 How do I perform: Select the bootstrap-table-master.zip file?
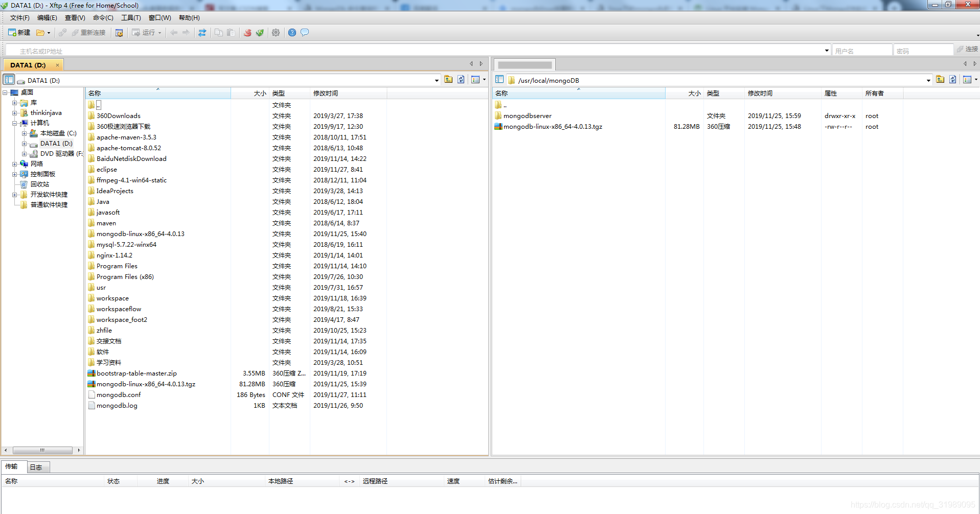(x=136, y=373)
